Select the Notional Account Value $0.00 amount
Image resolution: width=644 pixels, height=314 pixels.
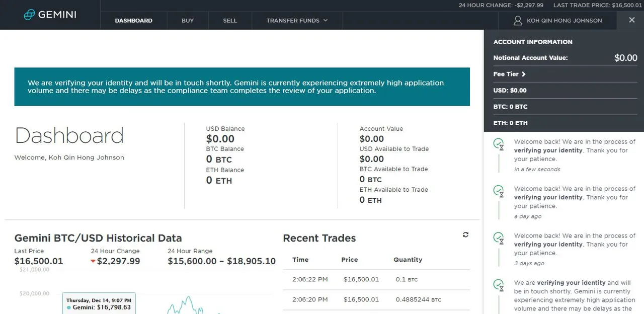(626, 58)
